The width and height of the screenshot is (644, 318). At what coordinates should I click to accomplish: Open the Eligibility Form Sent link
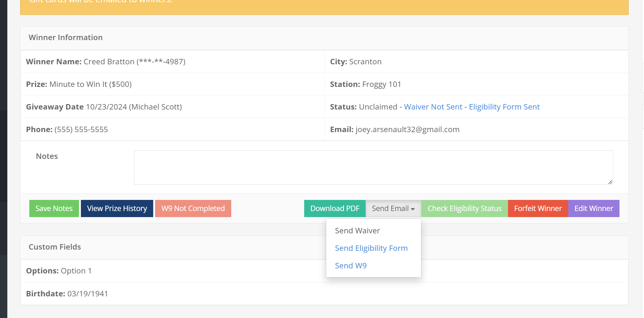tap(504, 107)
